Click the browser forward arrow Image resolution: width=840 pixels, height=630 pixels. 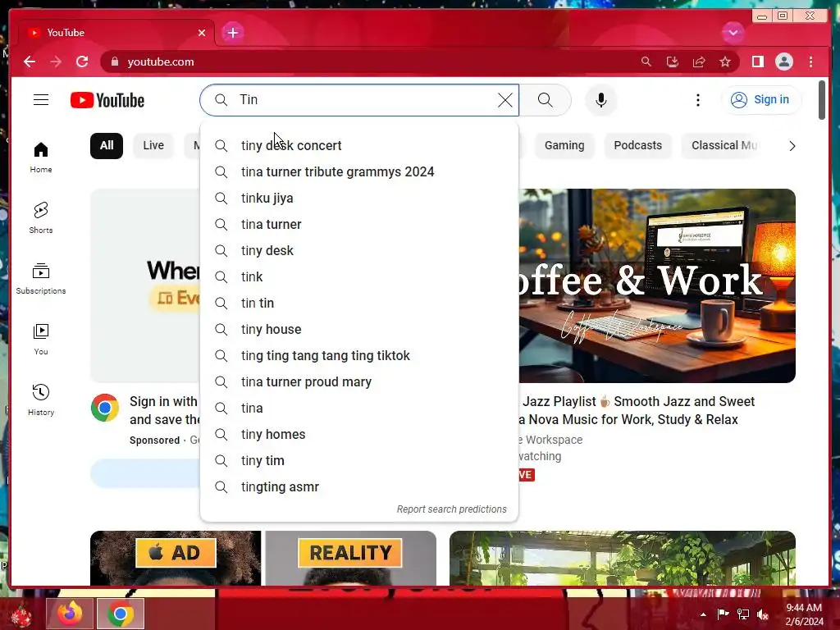point(56,62)
